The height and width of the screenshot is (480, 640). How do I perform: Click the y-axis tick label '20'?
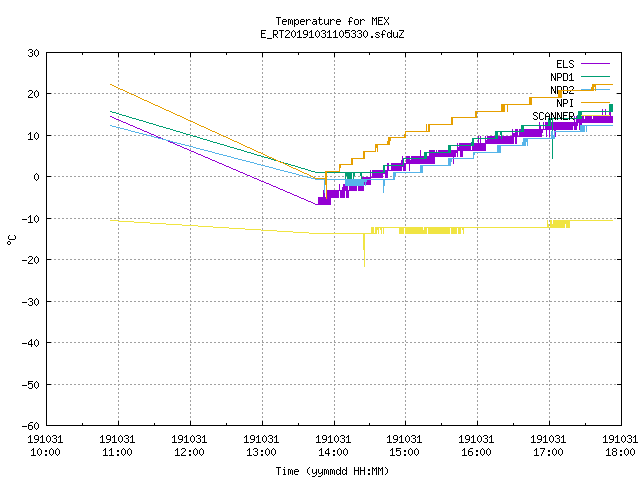pos(33,94)
